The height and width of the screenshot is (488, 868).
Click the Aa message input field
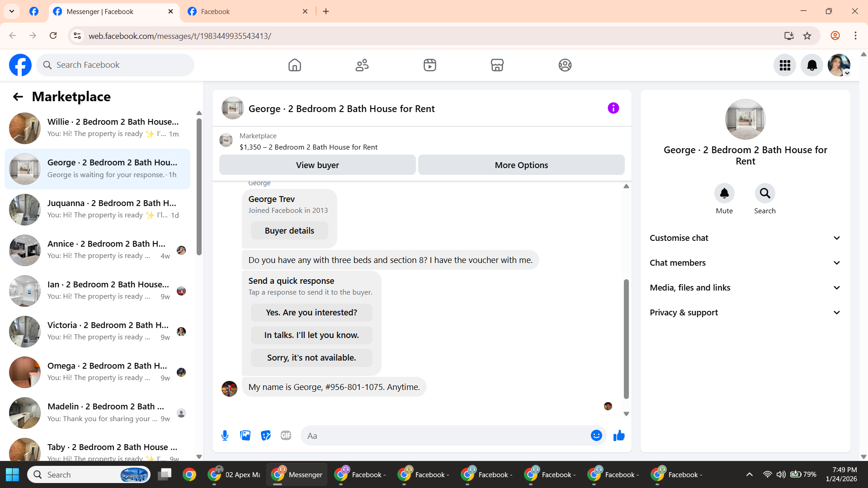coord(445,436)
